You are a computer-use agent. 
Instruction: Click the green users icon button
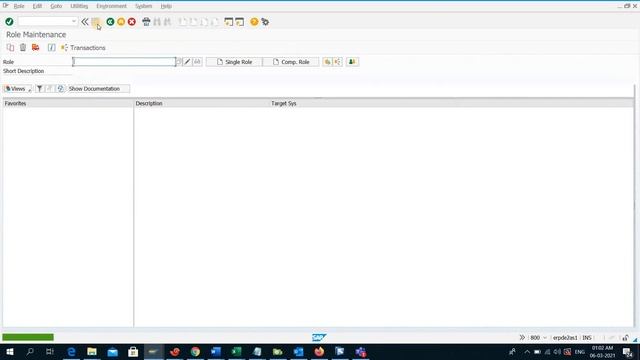pyautogui.click(x=352, y=62)
